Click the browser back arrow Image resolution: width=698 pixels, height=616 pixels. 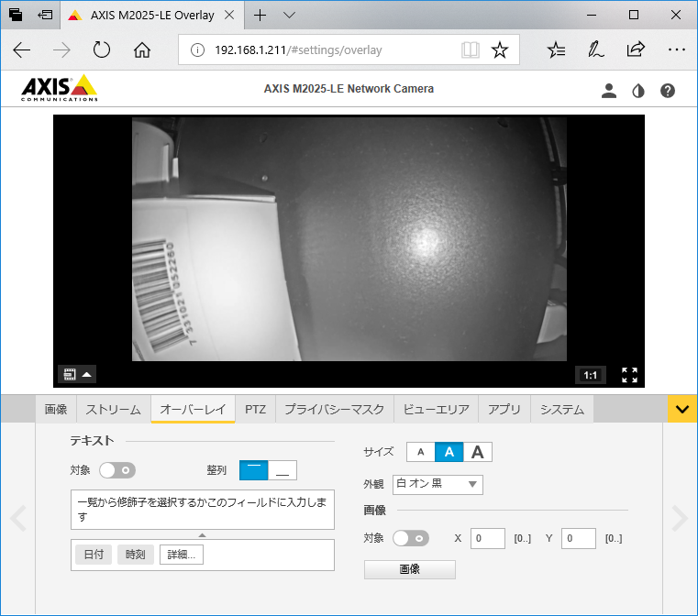click(x=22, y=49)
